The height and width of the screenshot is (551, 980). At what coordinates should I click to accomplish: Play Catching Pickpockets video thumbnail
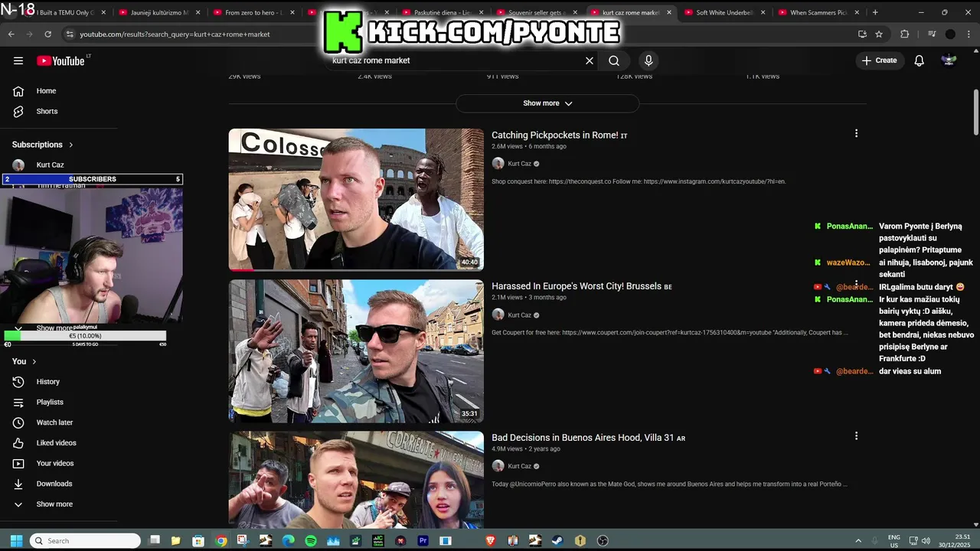[356, 200]
